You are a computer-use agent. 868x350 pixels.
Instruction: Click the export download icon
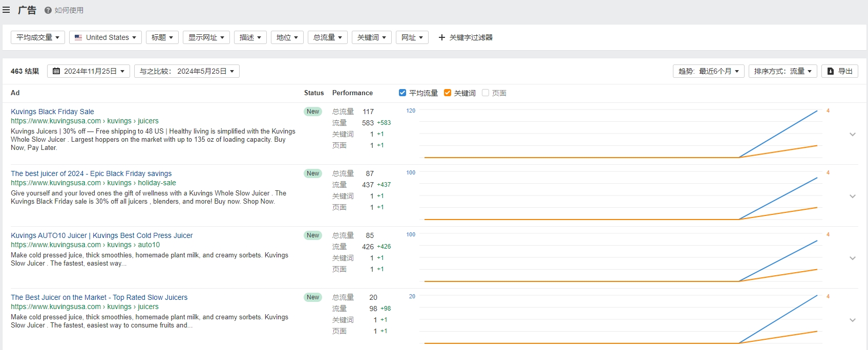click(831, 71)
